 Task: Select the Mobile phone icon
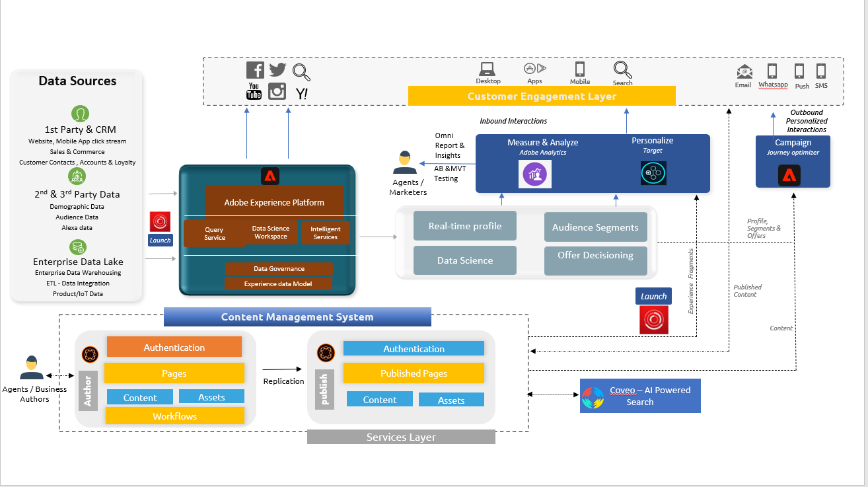click(x=580, y=69)
